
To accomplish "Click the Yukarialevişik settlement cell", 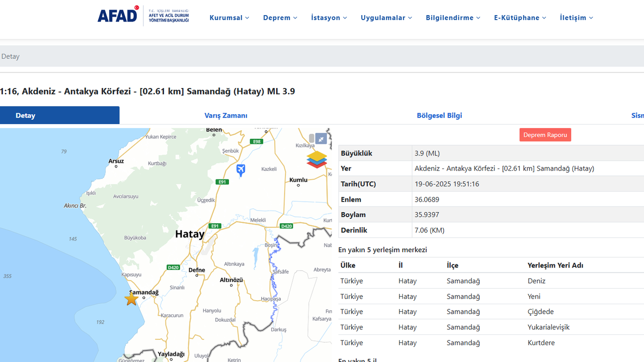I will 548,327.
